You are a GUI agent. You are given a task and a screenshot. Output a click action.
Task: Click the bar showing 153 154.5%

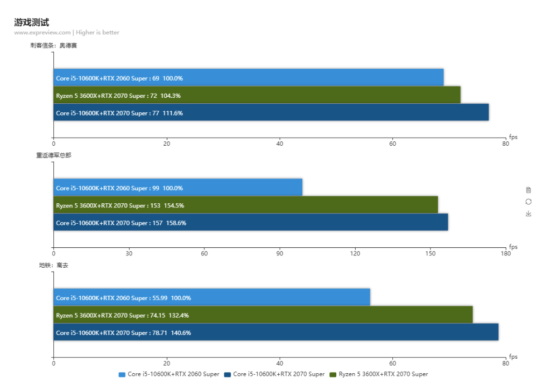(x=246, y=205)
